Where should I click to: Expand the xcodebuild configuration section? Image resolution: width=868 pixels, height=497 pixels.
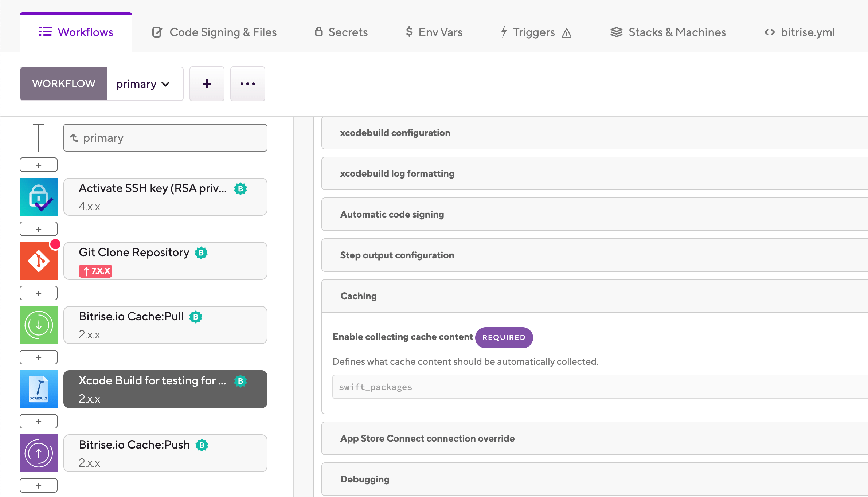[x=395, y=133]
